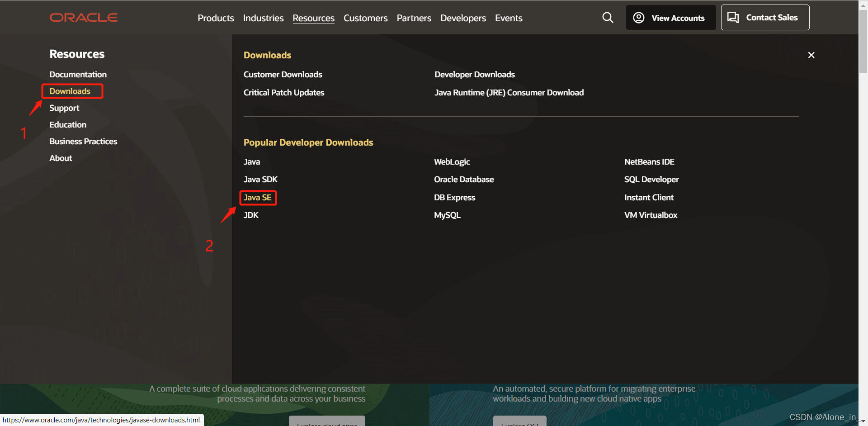Open Java Runtime (JRE) Consumer Download
Viewport: 868px width, 426px height.
click(x=509, y=92)
